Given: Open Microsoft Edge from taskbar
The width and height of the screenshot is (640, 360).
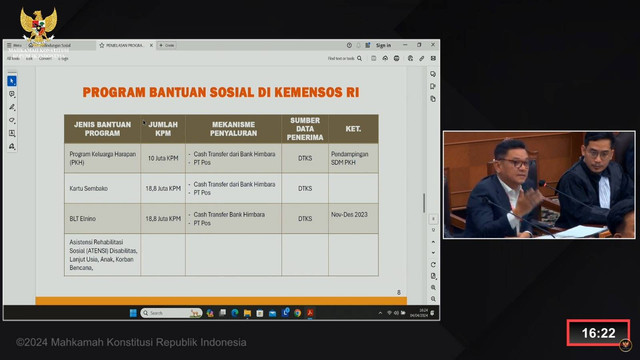Looking at the screenshot, I should [235, 313].
